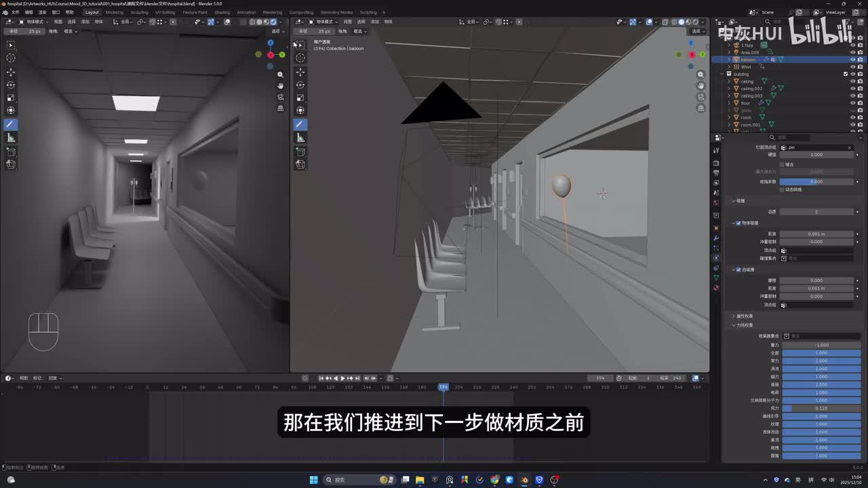Open the 渲染 Render menu
Viewport: 868px width, 488px height.
43,12
